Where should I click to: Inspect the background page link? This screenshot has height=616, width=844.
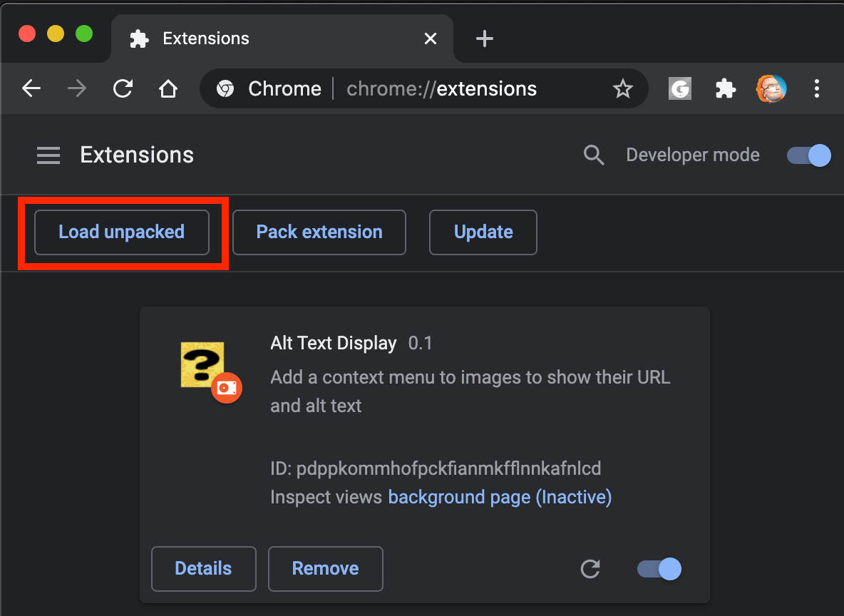tap(499, 497)
